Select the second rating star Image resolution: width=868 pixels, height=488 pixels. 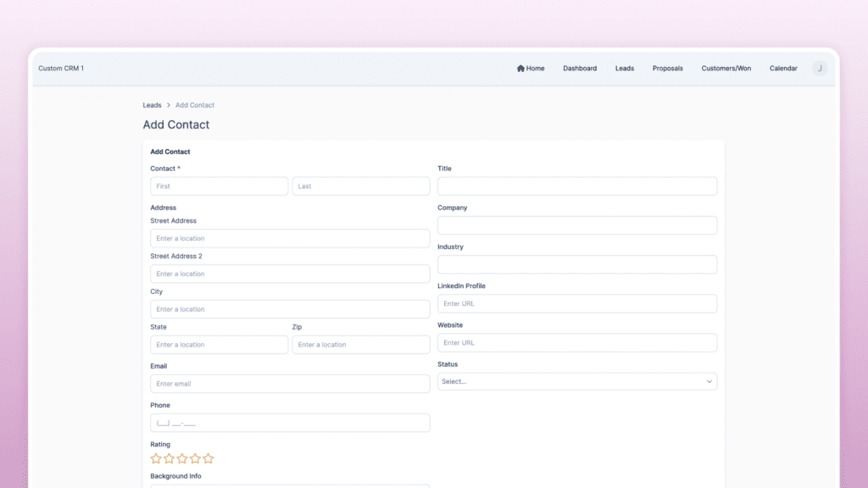170,458
